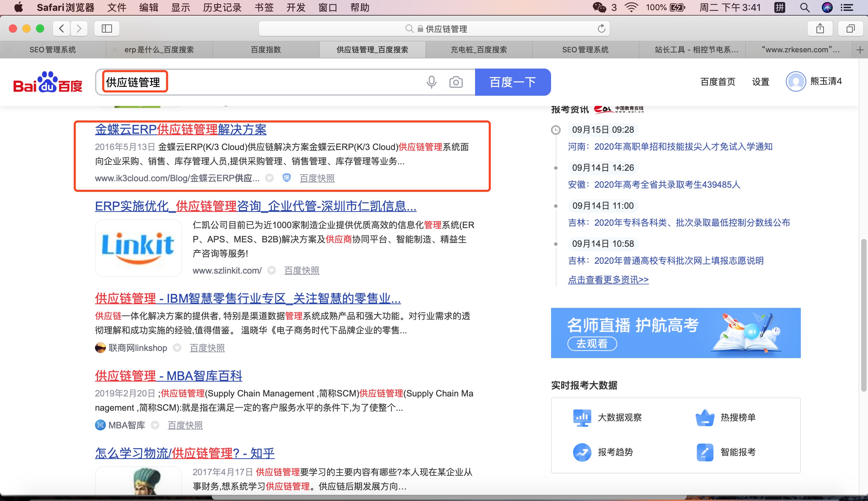The width and height of the screenshot is (868, 501).
Task: Switch to 百度指数 tab
Action: coord(266,50)
